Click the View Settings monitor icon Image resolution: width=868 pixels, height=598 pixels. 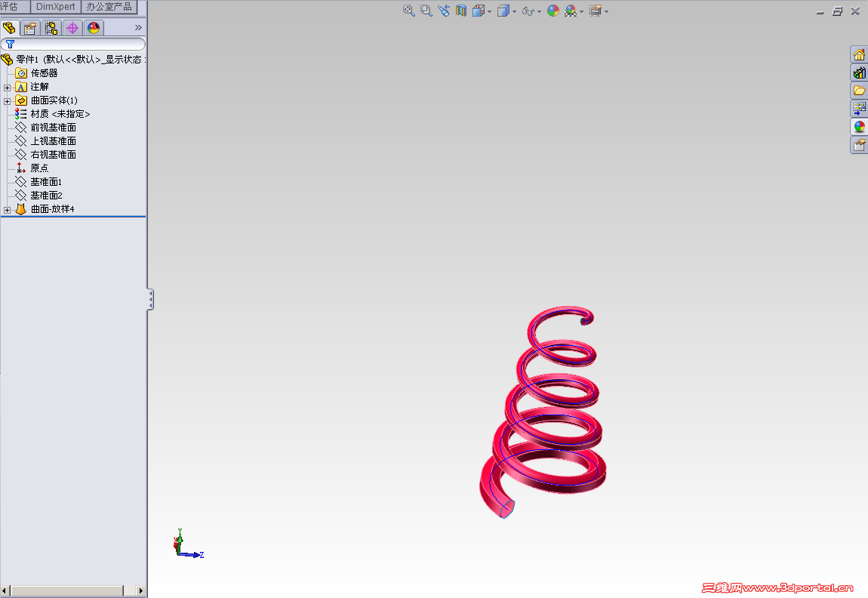click(596, 11)
